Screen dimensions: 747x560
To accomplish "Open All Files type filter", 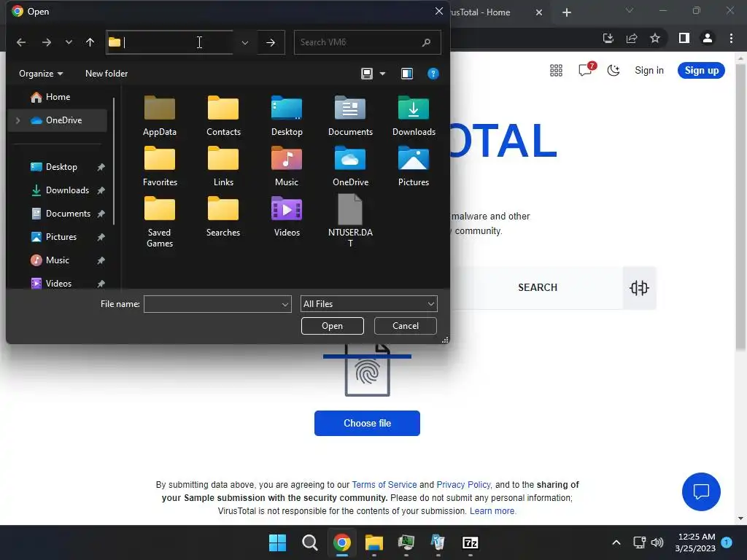I will [368, 304].
